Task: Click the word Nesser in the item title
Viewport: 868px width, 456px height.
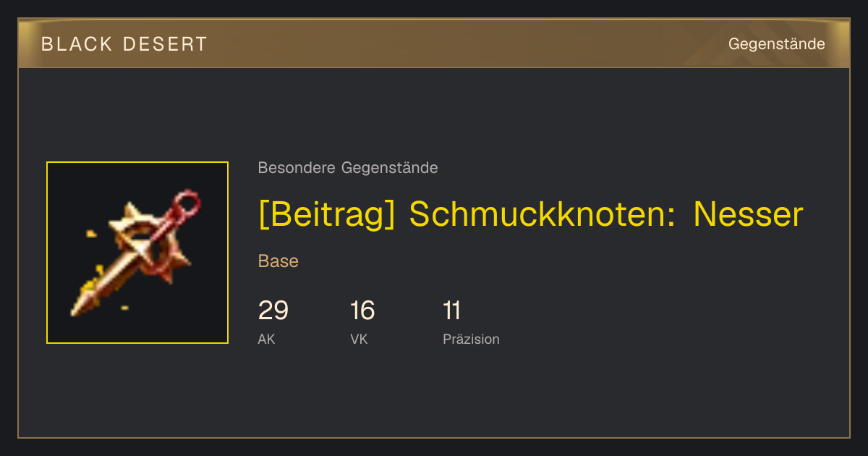Action: click(748, 214)
